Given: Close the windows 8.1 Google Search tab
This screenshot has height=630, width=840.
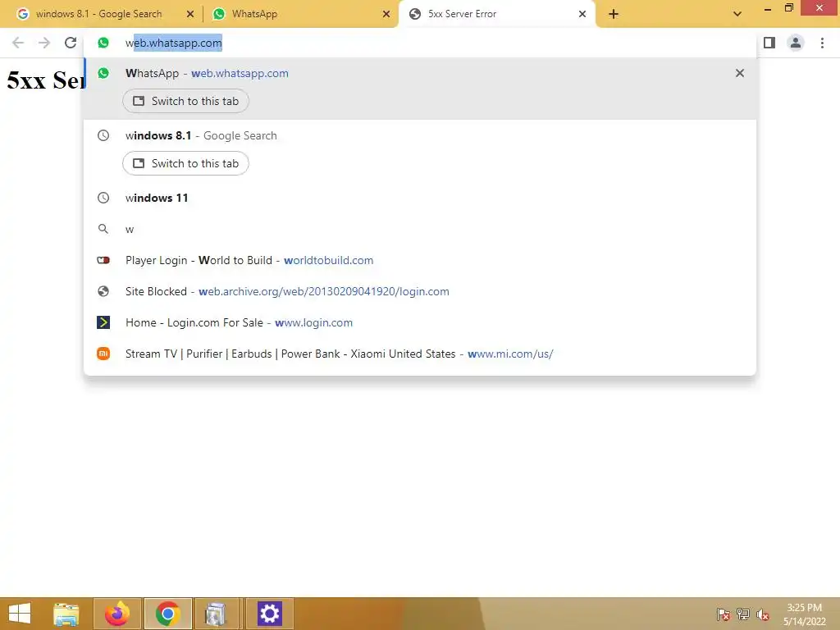Looking at the screenshot, I should tap(189, 14).
